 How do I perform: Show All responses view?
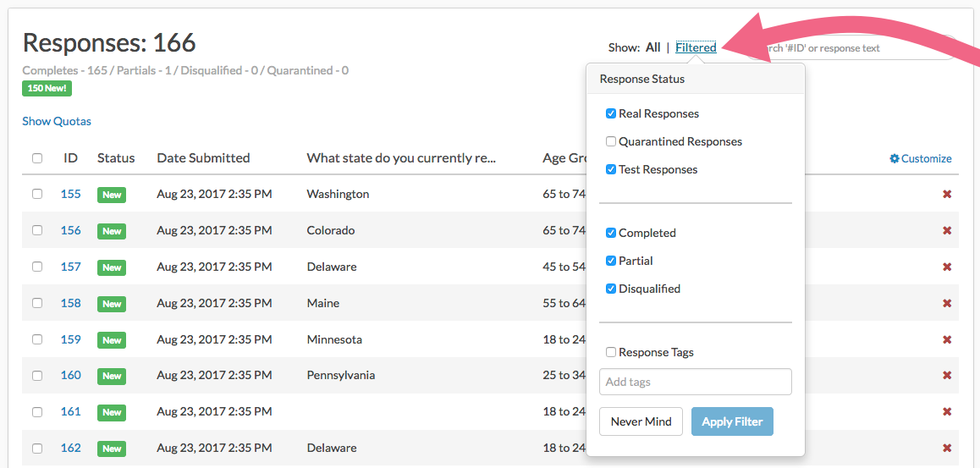(652, 47)
